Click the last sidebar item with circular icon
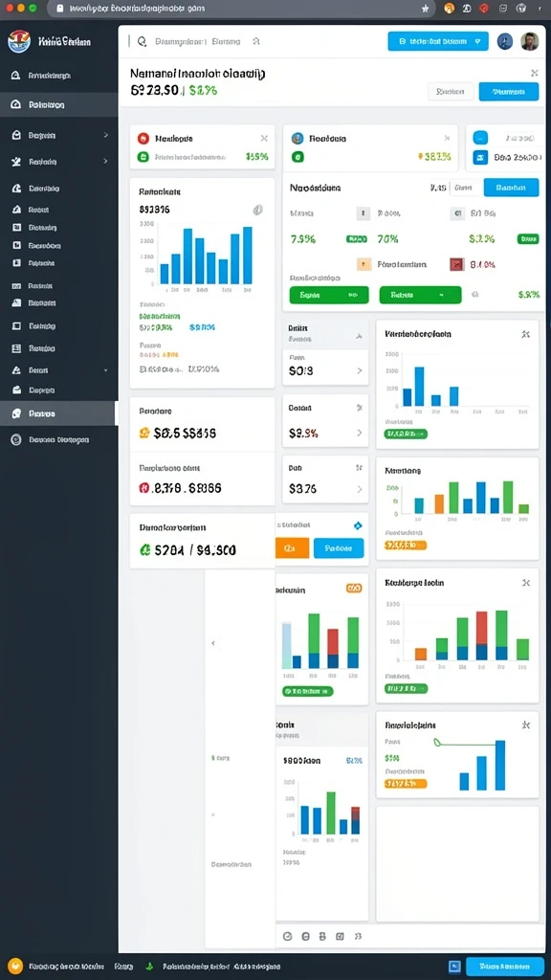 click(58, 439)
